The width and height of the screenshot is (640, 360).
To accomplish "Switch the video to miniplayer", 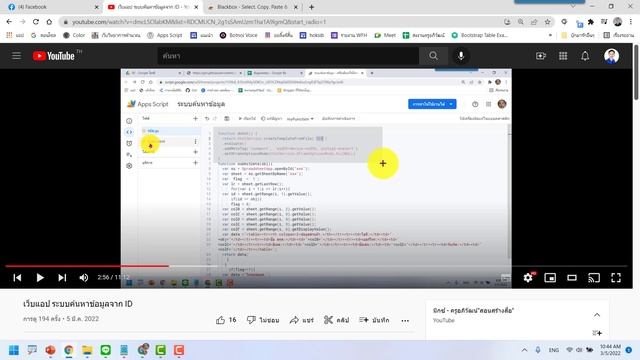I will (x=550, y=278).
